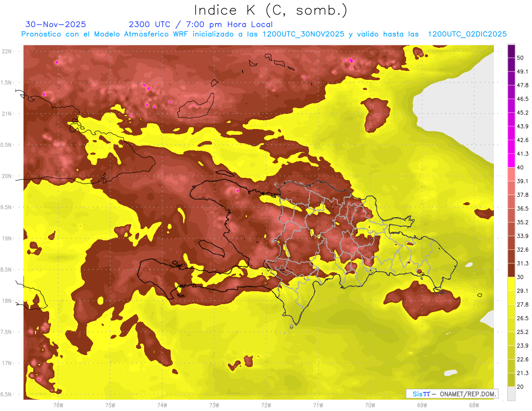Click the color scale value '29.1'
The height and width of the screenshot is (411, 532).
tap(523, 291)
